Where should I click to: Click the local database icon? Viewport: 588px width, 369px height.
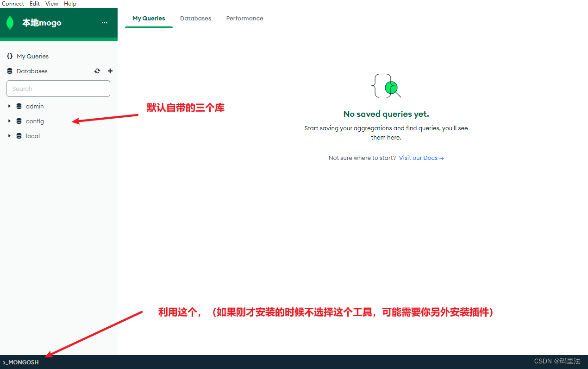(19, 136)
